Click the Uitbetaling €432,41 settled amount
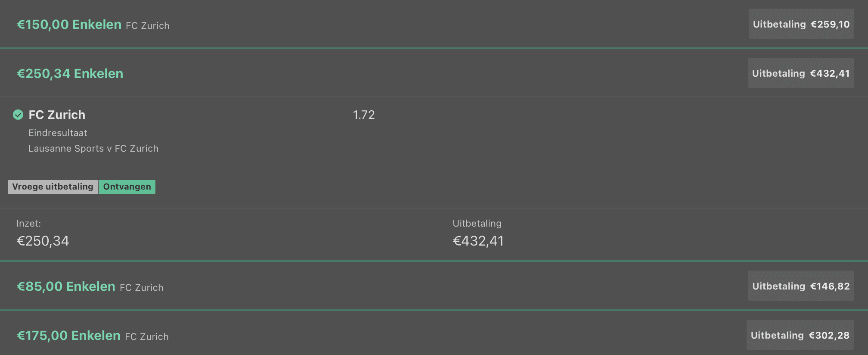Viewport: 868px width, 355px height. [478, 241]
